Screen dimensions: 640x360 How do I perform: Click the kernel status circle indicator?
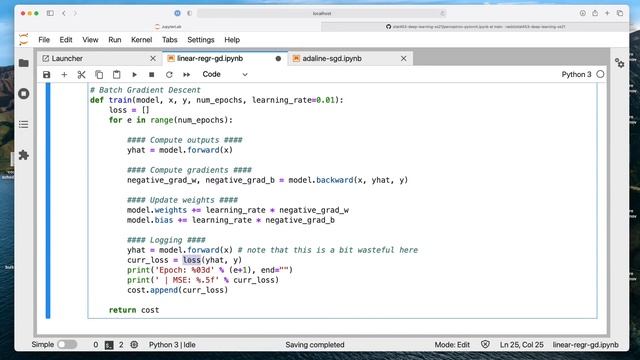point(600,74)
